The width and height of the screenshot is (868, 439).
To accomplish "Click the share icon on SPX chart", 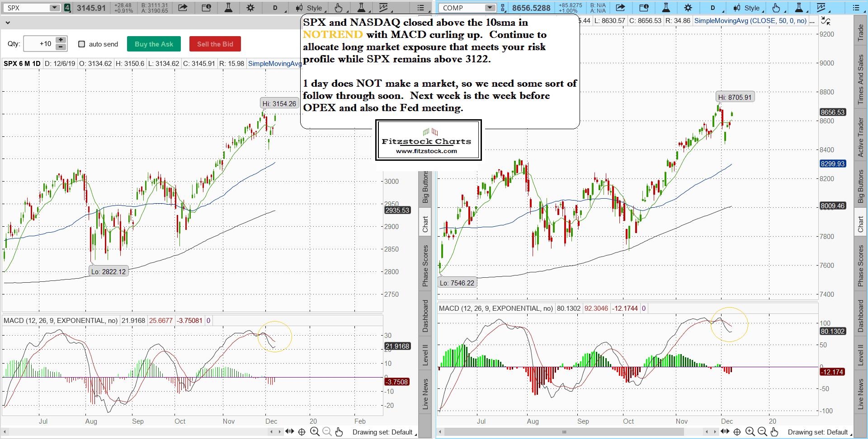I will point(183,8).
